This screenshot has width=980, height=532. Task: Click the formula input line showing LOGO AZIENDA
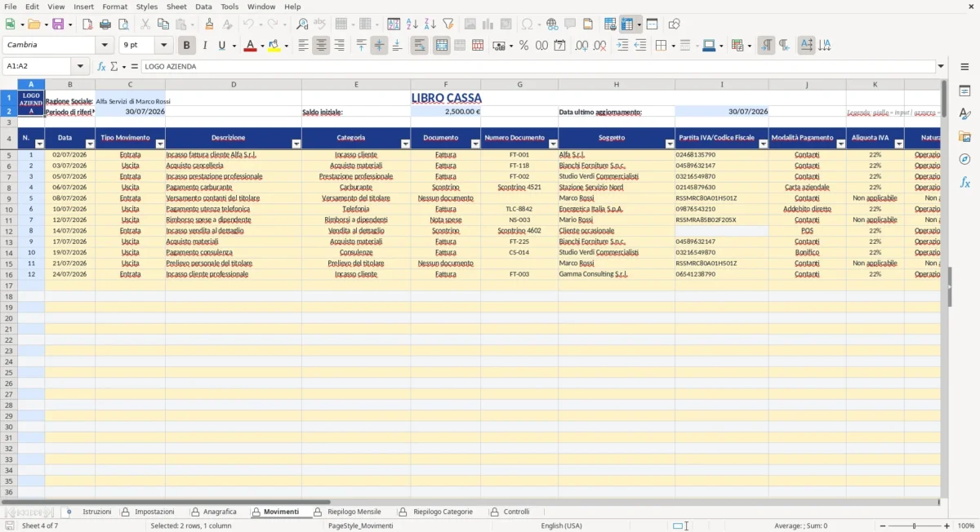click(x=537, y=66)
